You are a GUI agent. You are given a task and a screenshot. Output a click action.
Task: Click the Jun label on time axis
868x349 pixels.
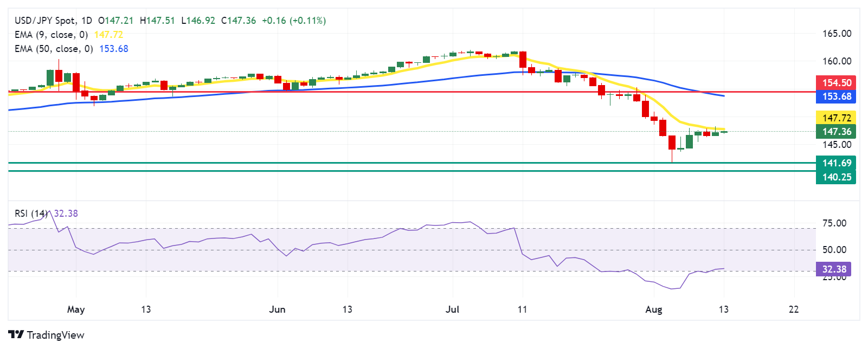click(x=277, y=309)
